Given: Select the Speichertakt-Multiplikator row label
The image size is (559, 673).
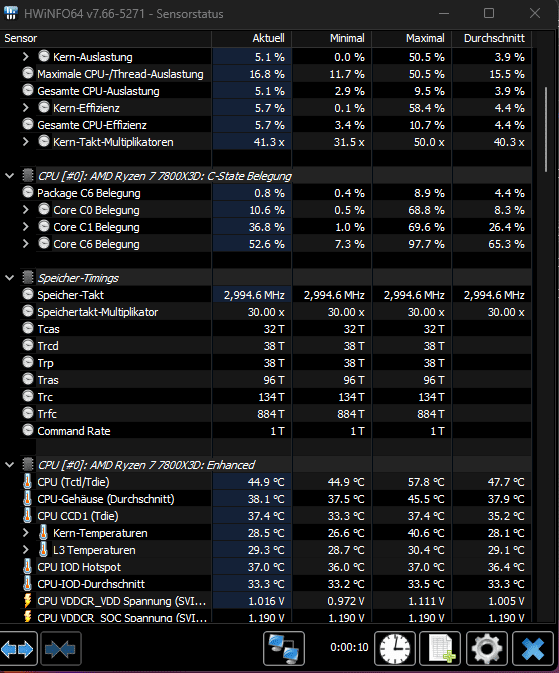Looking at the screenshot, I should [x=97, y=312].
